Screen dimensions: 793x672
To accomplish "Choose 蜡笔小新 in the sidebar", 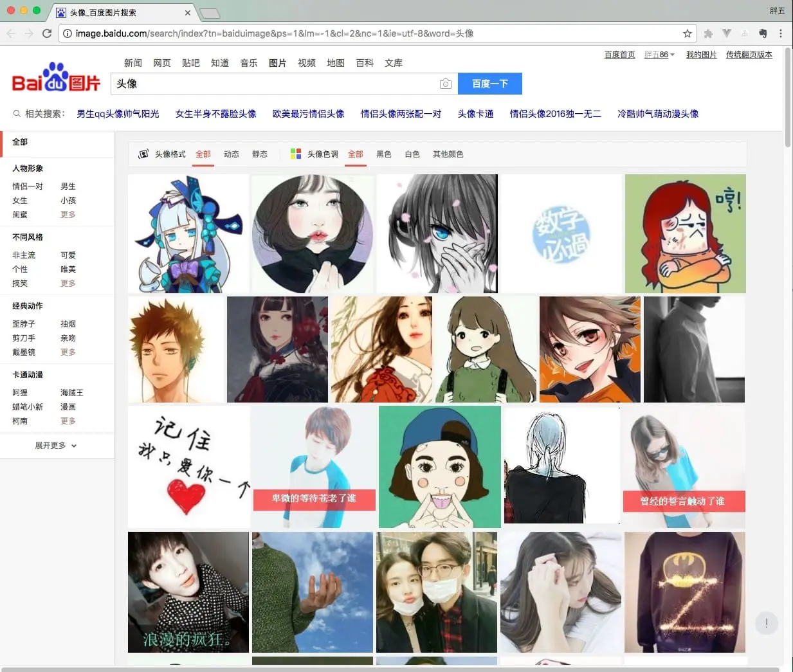I will [28, 407].
